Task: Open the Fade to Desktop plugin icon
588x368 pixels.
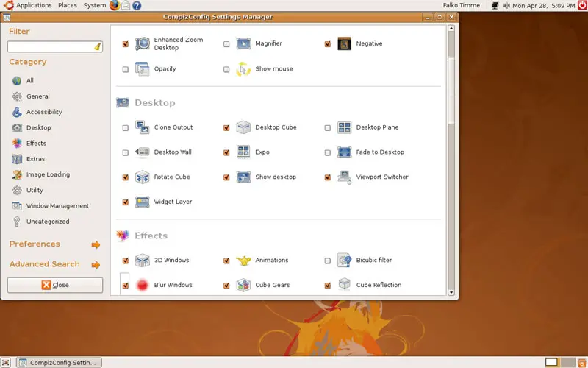Action: coord(344,152)
